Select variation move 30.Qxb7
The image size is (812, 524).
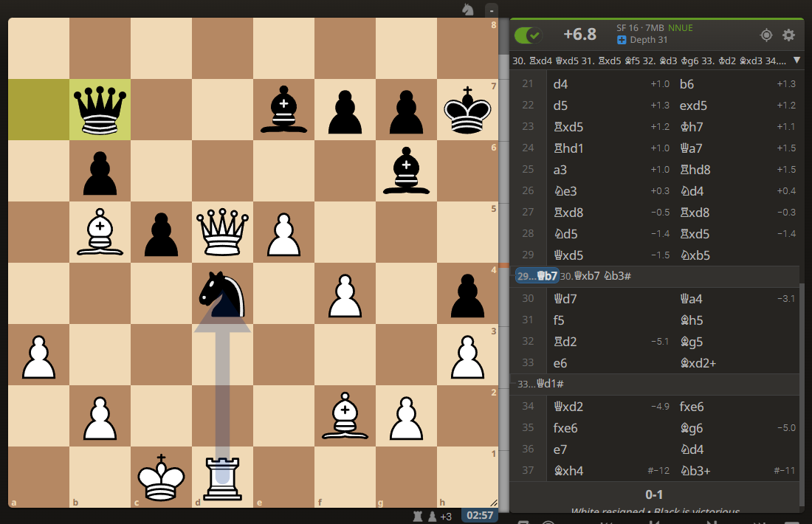(x=580, y=276)
